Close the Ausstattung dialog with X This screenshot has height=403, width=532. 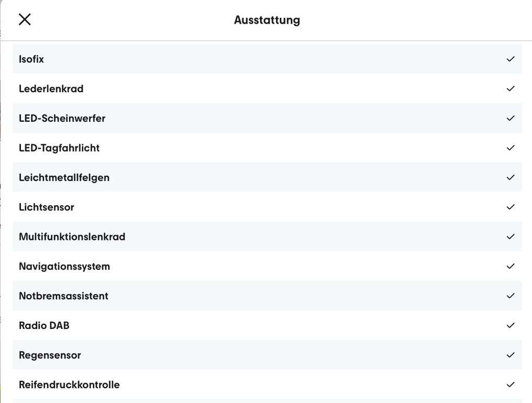click(x=25, y=19)
